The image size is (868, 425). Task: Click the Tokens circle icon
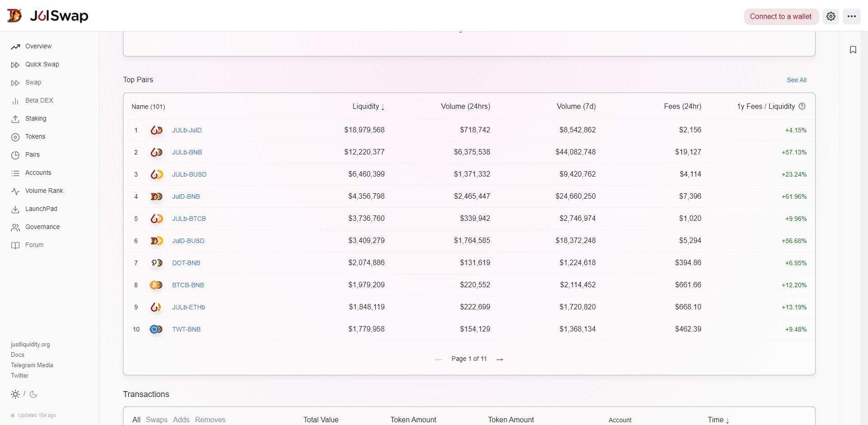point(15,137)
